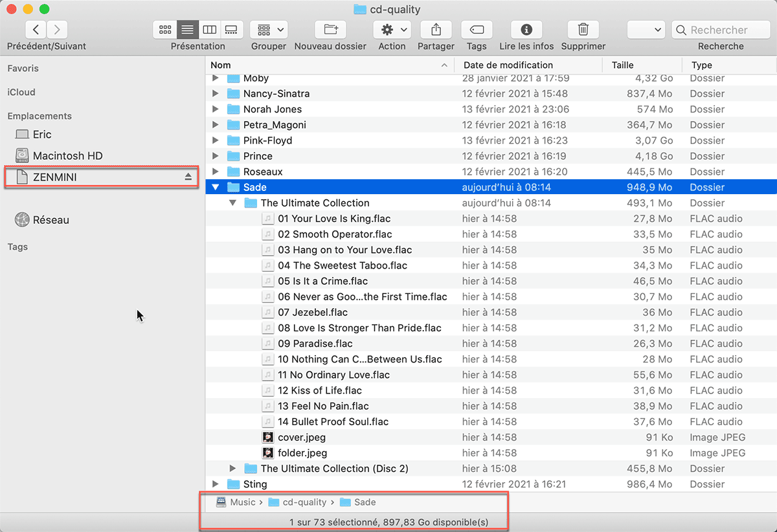Click Lire les infos button
This screenshot has height=532, width=777.
[x=526, y=29]
